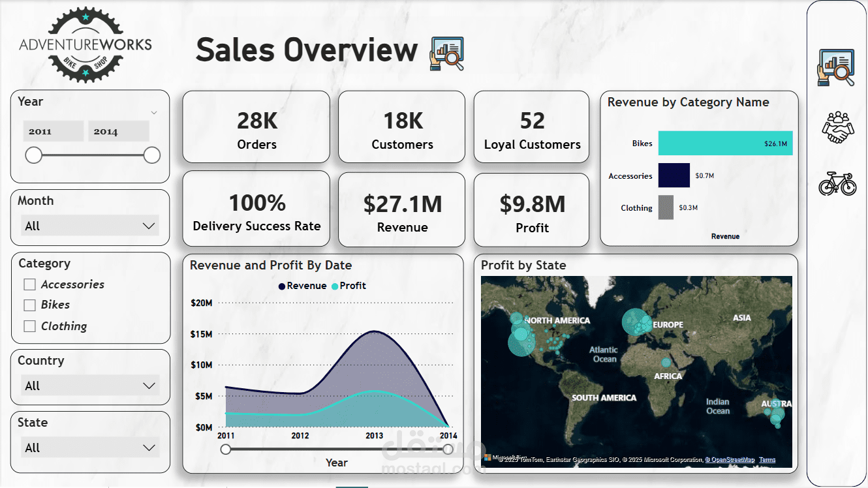Click the AdventureWorks Bike Shop logo
This screenshot has height=488, width=868.
[85, 44]
